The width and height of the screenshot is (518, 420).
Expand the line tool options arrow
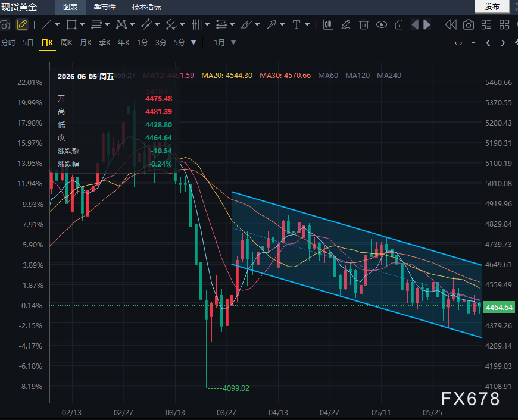pyautogui.click(x=57, y=25)
